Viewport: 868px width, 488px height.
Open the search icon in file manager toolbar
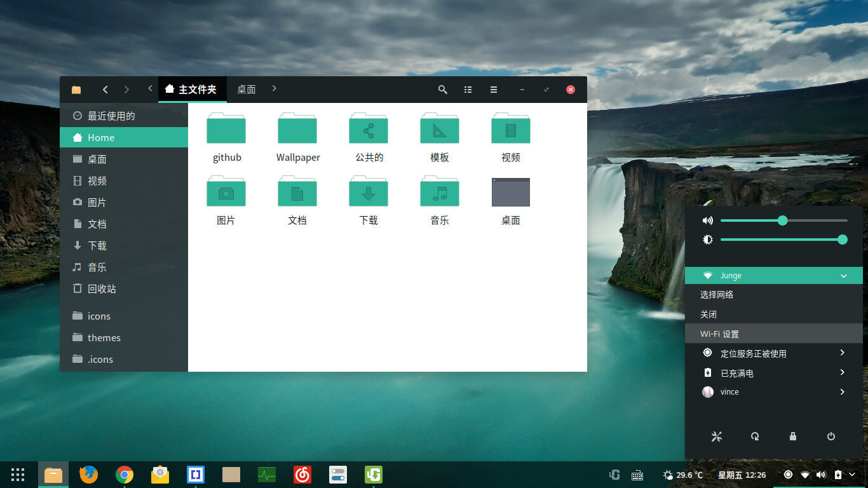442,90
